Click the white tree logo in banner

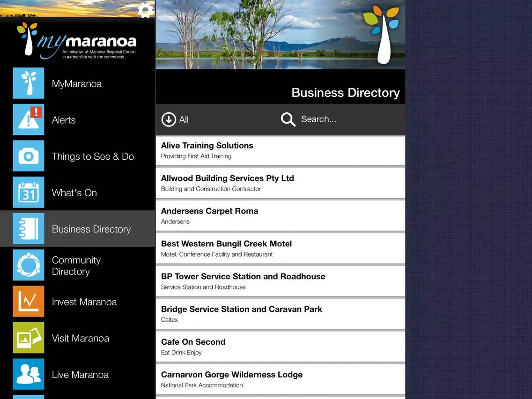pyautogui.click(x=382, y=35)
